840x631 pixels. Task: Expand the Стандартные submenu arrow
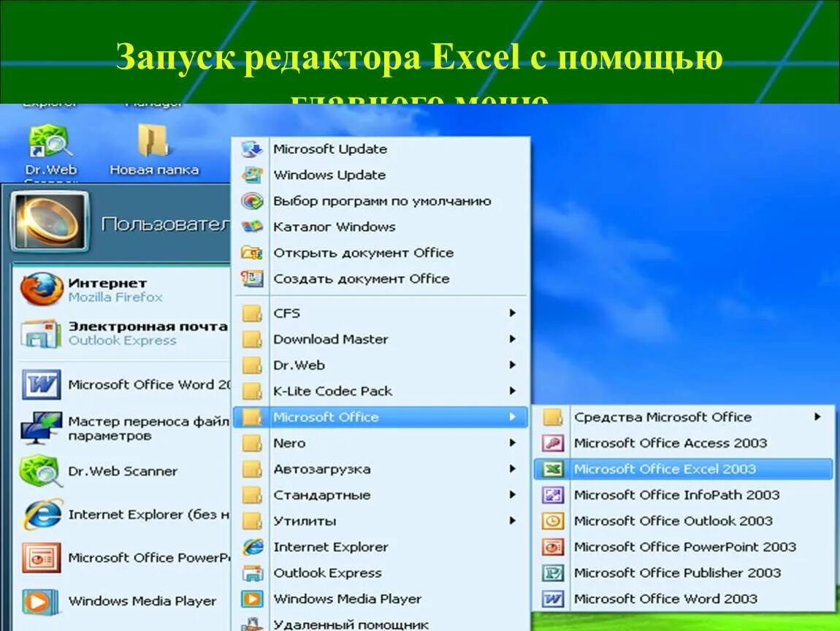[513, 495]
